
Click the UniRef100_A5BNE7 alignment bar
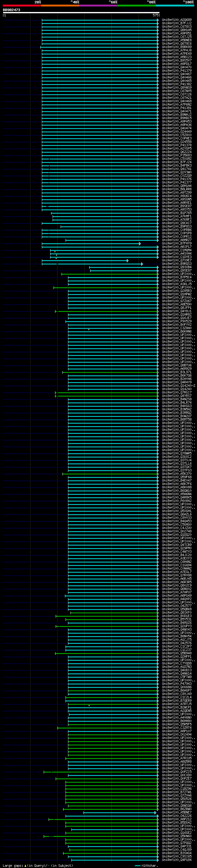120,812
